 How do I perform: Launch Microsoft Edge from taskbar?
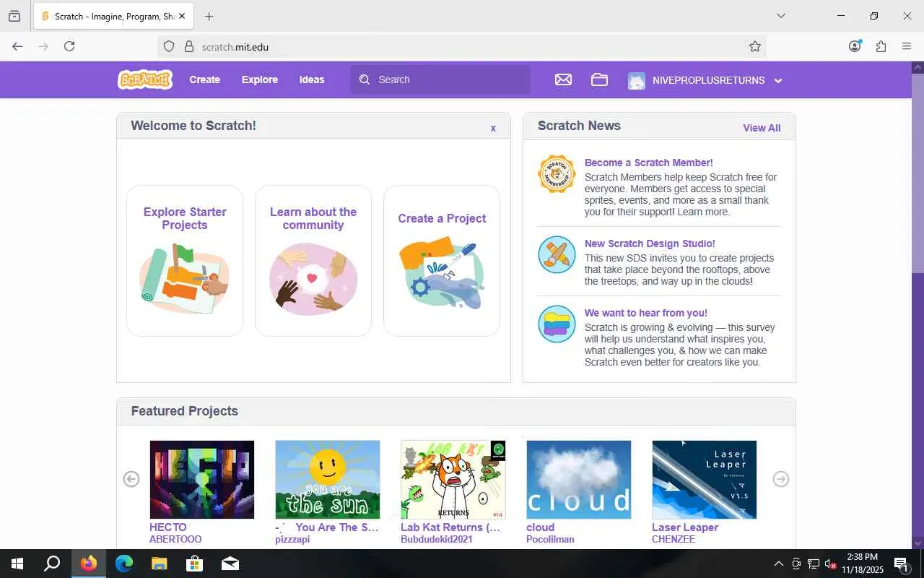coord(124,564)
